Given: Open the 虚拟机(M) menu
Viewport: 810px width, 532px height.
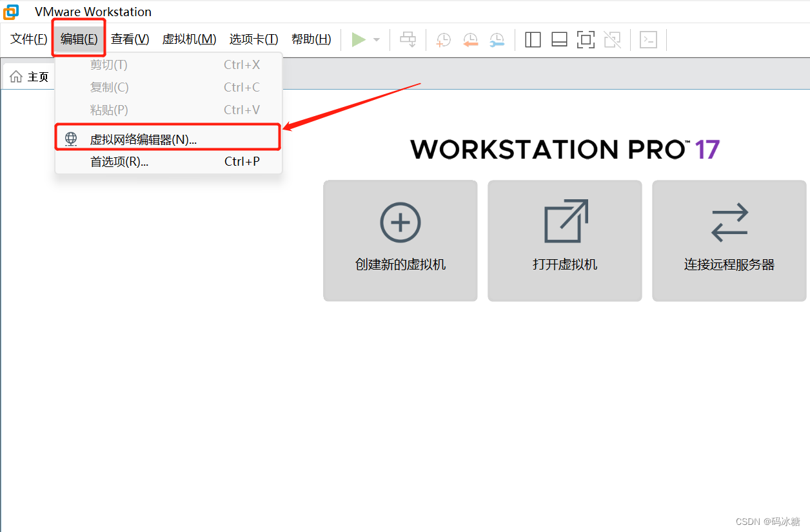Looking at the screenshot, I should 189,39.
